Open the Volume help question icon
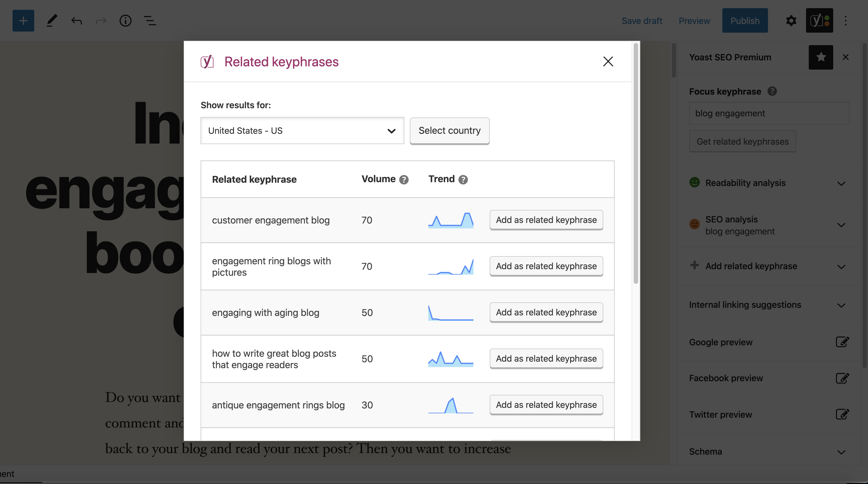Image resolution: width=868 pixels, height=484 pixels. pyautogui.click(x=404, y=180)
